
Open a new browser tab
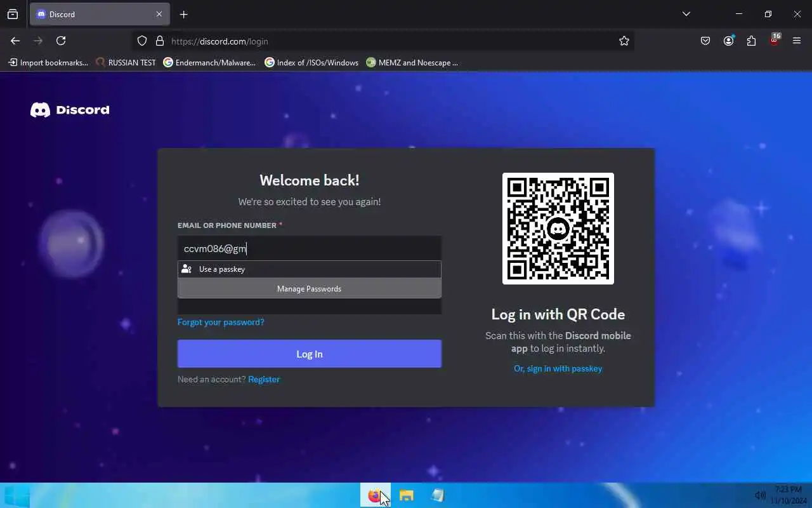coord(183,14)
